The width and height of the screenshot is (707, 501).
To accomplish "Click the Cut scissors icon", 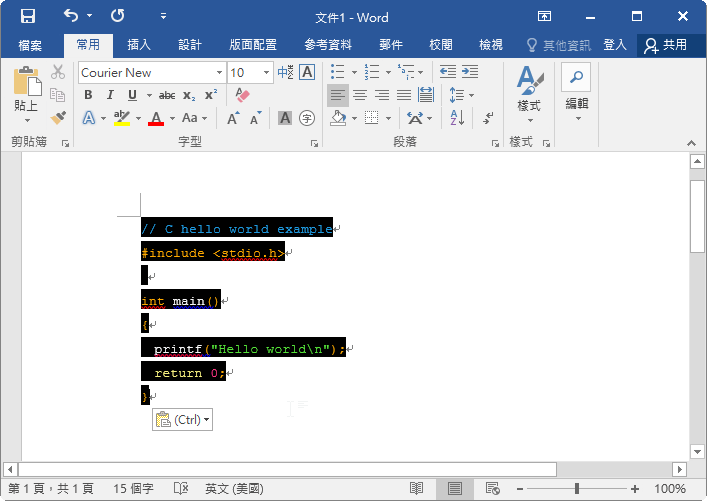I will pyautogui.click(x=58, y=72).
